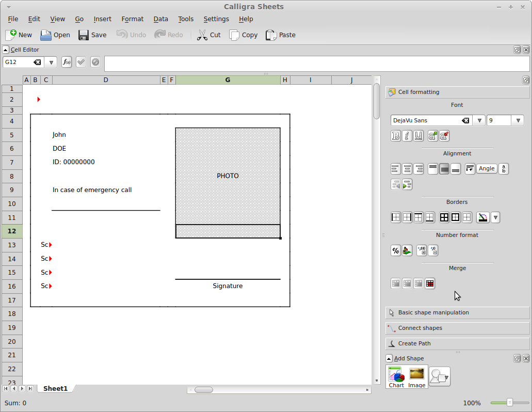Open the function formula editor
Image resolution: width=532 pixels, height=412 pixels.
(x=67, y=62)
